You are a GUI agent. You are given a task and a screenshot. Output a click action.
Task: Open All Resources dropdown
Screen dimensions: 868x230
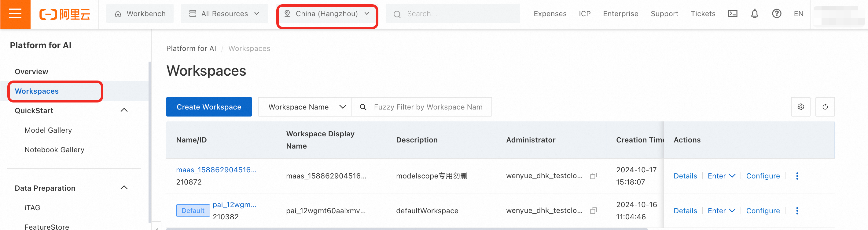pyautogui.click(x=224, y=14)
